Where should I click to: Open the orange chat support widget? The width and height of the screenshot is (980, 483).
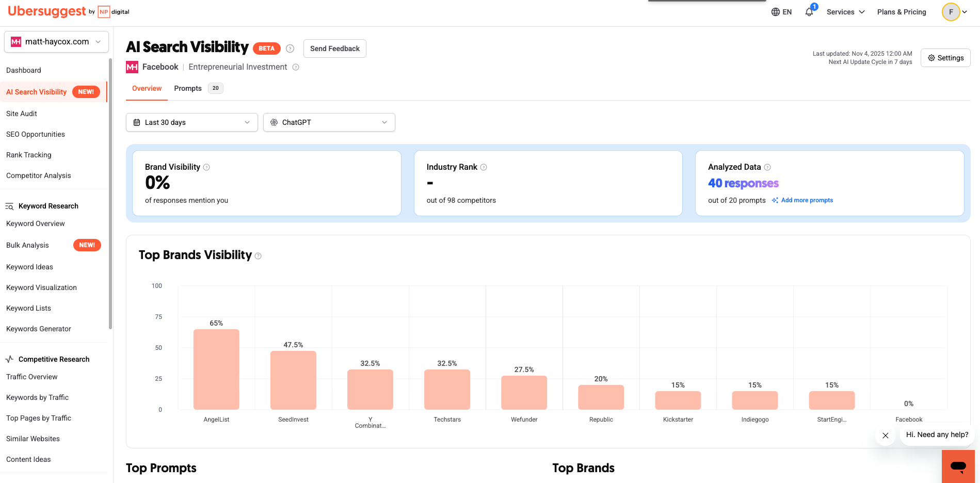pyautogui.click(x=958, y=466)
